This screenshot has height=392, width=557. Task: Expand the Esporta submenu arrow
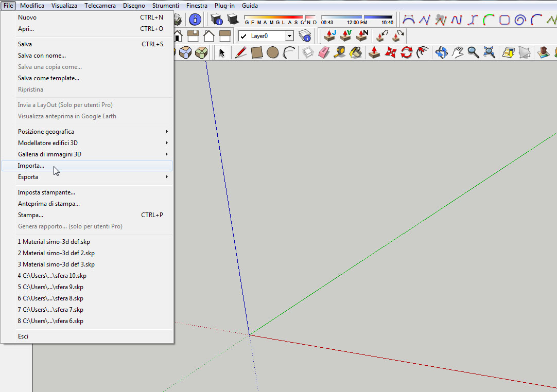tap(167, 177)
